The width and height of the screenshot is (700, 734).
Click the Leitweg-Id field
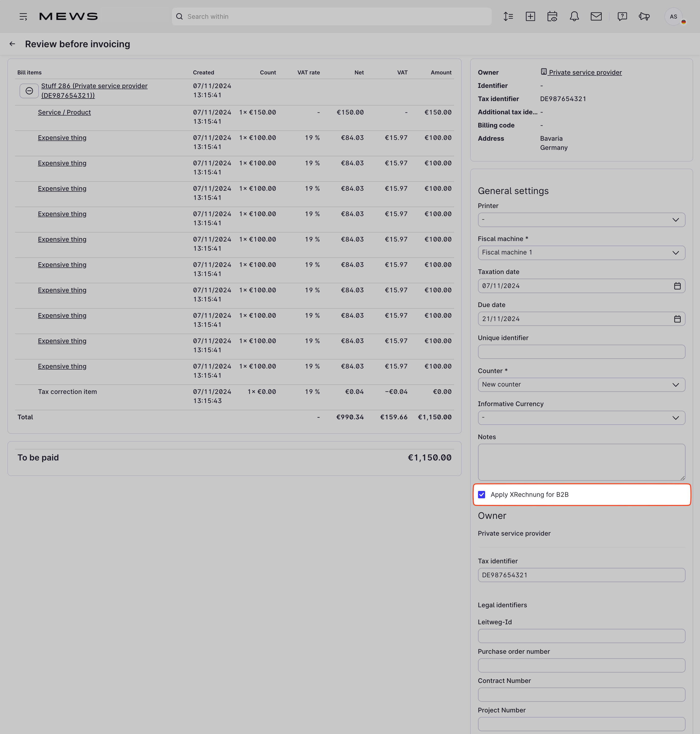581,636
